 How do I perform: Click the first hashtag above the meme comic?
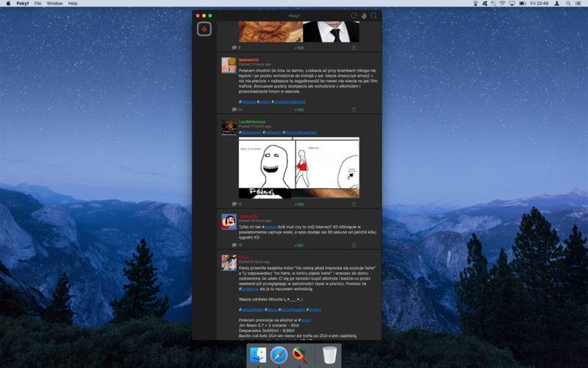(x=250, y=132)
